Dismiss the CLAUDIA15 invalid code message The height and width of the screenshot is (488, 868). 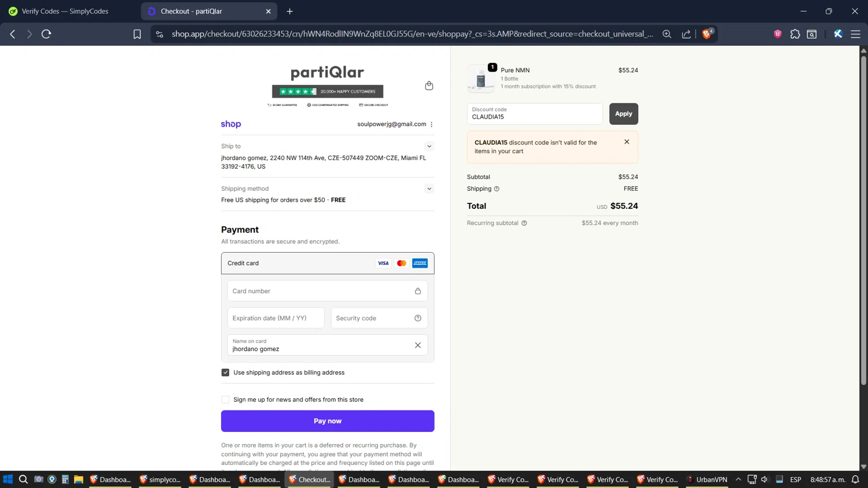[627, 142]
